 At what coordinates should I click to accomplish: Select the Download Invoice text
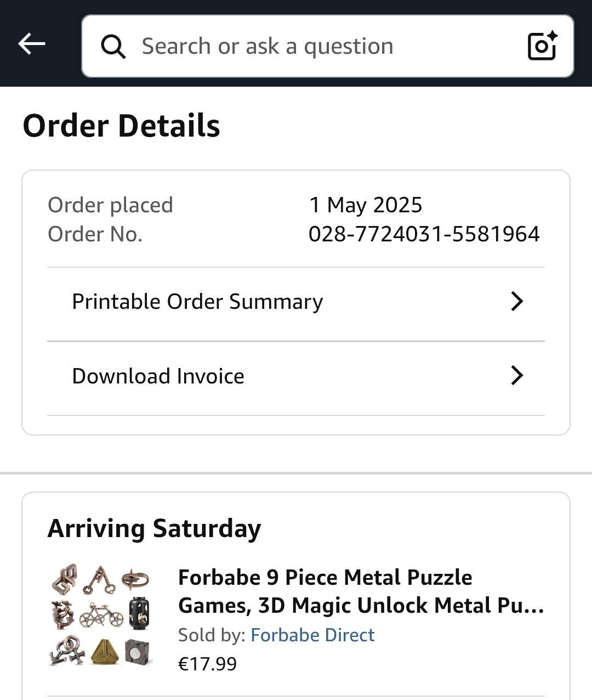coord(158,376)
